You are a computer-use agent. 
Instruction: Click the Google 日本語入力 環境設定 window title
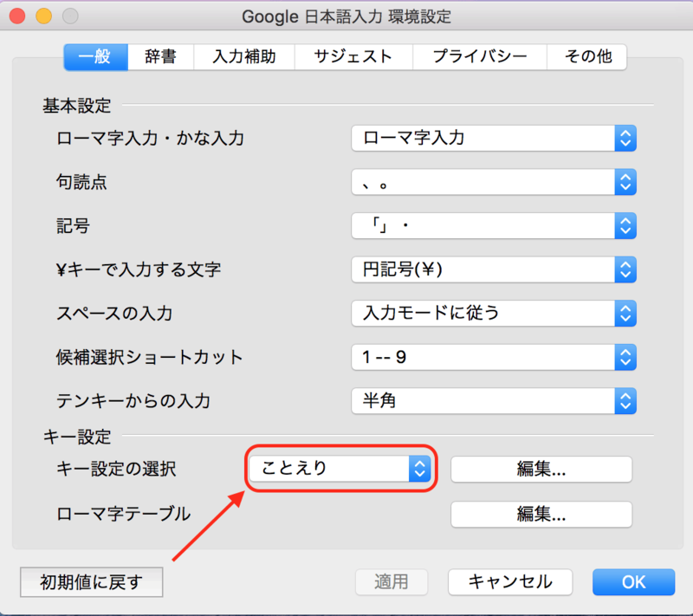(346, 16)
